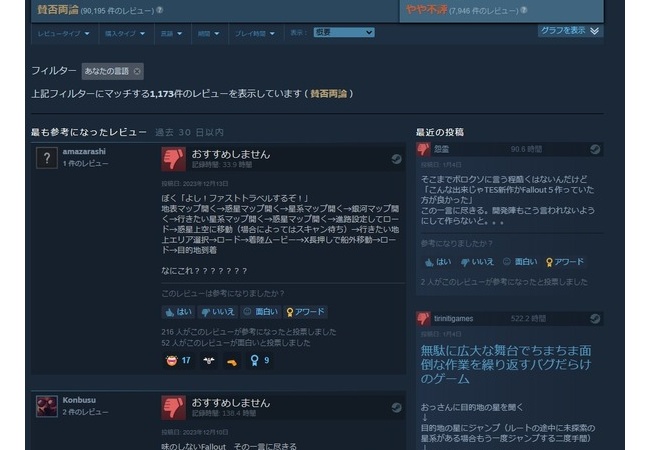
Task: Click the 最も参考になったレビュー section heading
Action: 89,132
